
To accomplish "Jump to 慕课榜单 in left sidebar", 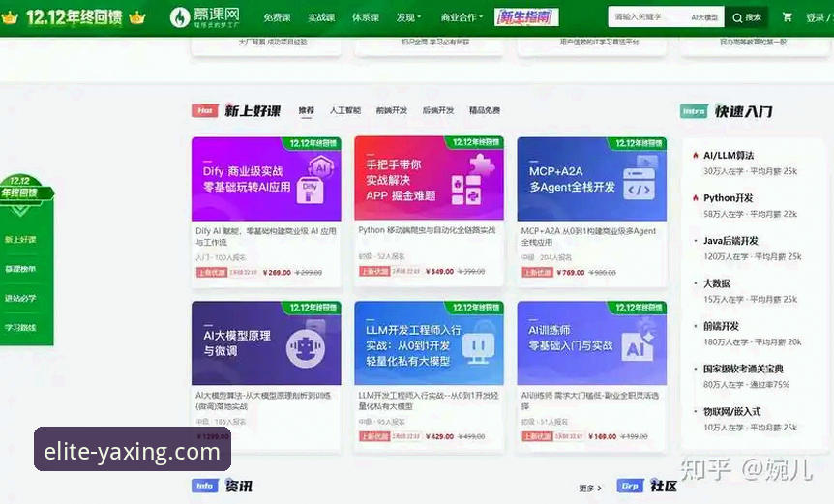I will point(20,269).
